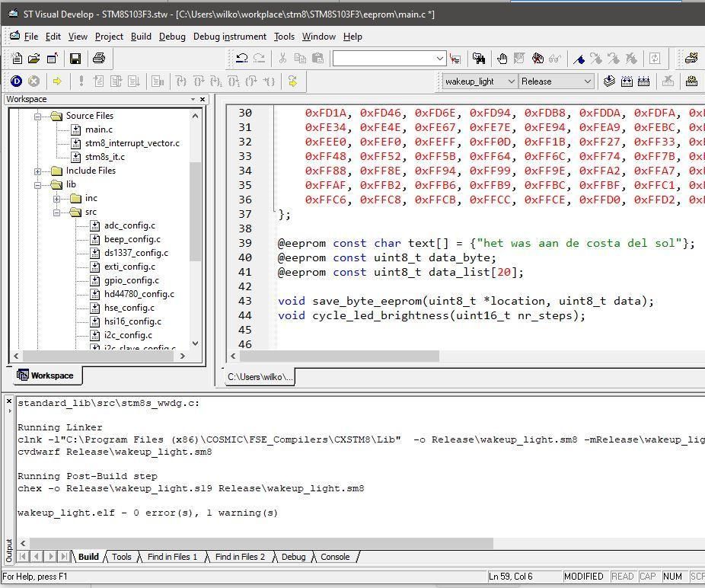Start debugging with the blue D icon
The width and height of the screenshot is (705, 588).
pos(16,81)
